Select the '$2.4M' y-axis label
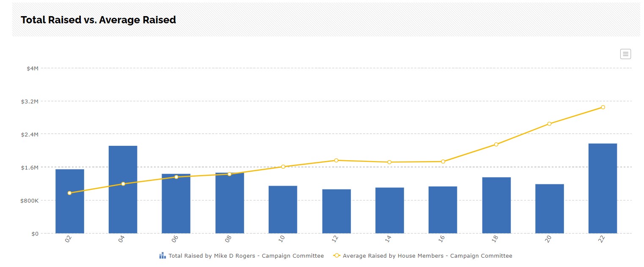The image size is (644, 267). [x=30, y=134]
